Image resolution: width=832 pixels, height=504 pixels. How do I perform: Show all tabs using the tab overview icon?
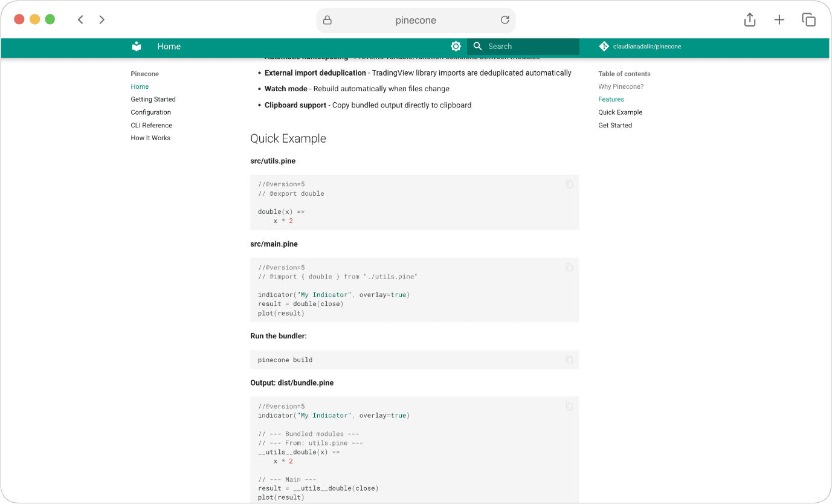[x=808, y=19]
